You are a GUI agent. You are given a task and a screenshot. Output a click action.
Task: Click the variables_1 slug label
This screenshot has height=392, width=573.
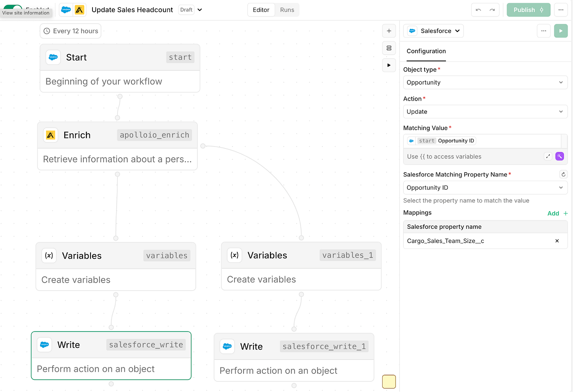click(347, 255)
